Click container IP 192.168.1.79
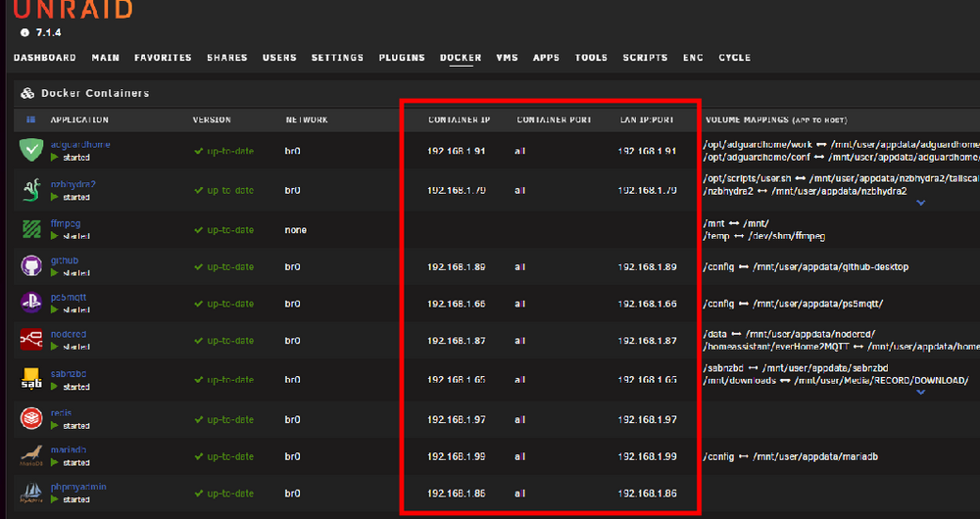 coord(457,191)
